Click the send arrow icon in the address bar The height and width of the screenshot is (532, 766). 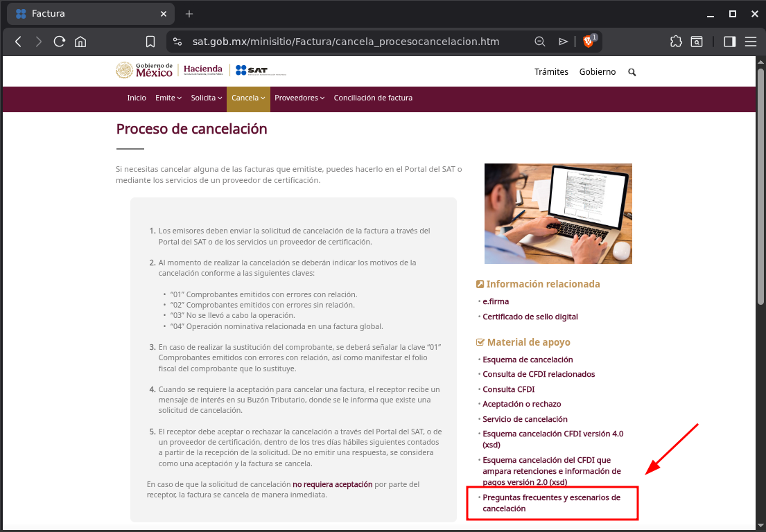(563, 42)
